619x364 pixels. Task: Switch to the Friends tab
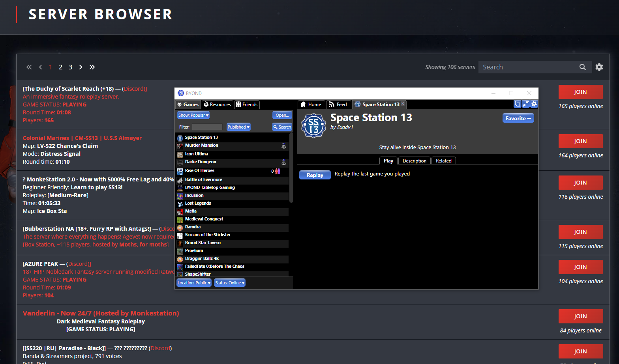pyautogui.click(x=247, y=105)
